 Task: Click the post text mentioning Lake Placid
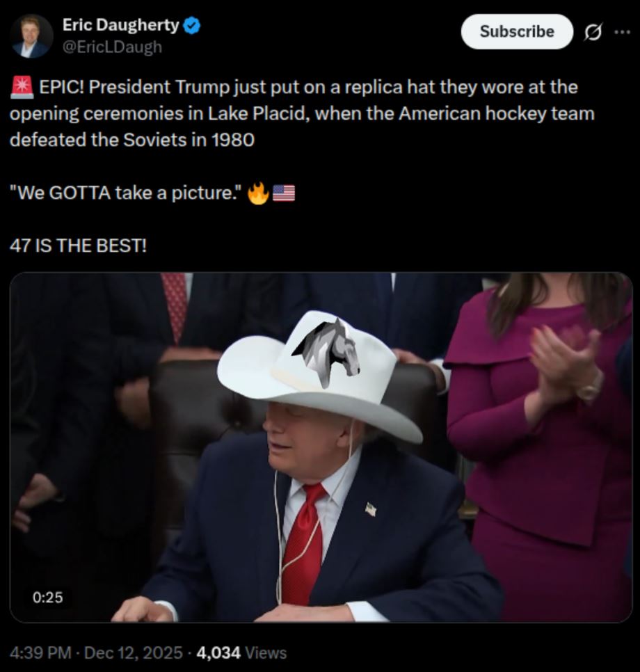click(x=302, y=113)
